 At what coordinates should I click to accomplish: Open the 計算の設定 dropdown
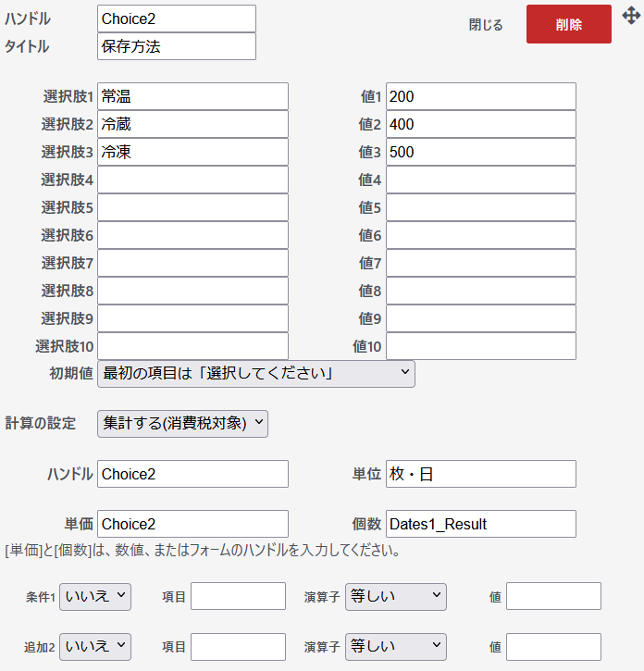182,424
